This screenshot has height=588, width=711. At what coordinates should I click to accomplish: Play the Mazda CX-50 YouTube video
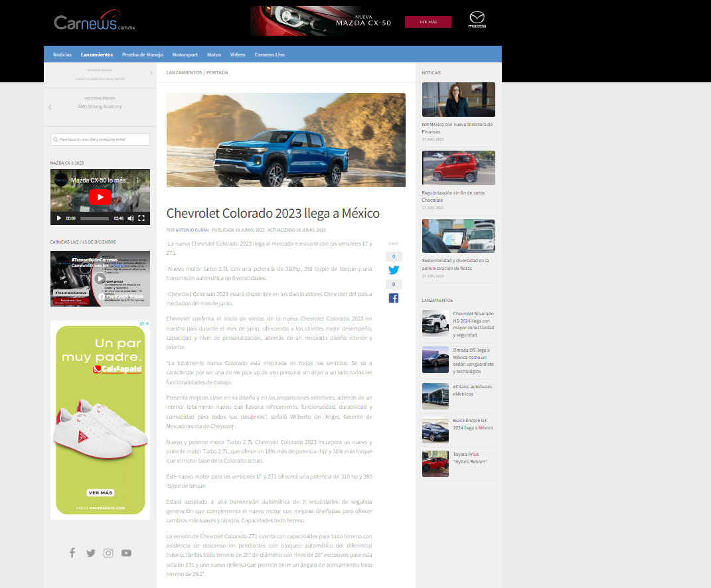100,196
